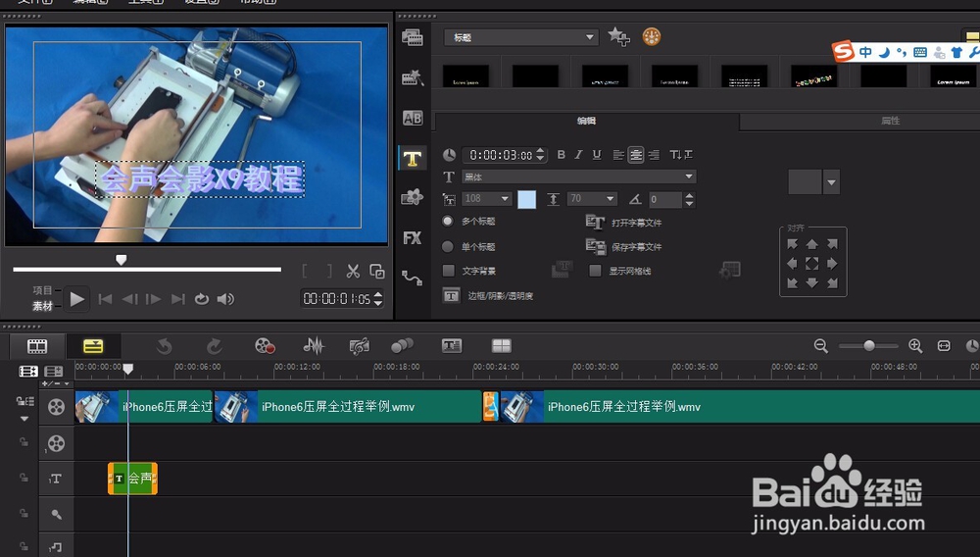Click preview scrubber handle
980x557 pixels.
click(122, 260)
